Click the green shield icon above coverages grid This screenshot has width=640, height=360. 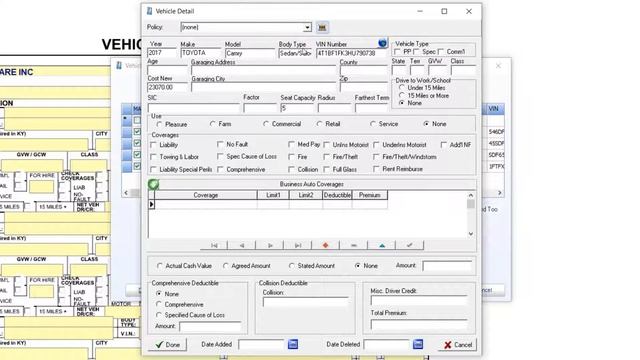(153, 184)
